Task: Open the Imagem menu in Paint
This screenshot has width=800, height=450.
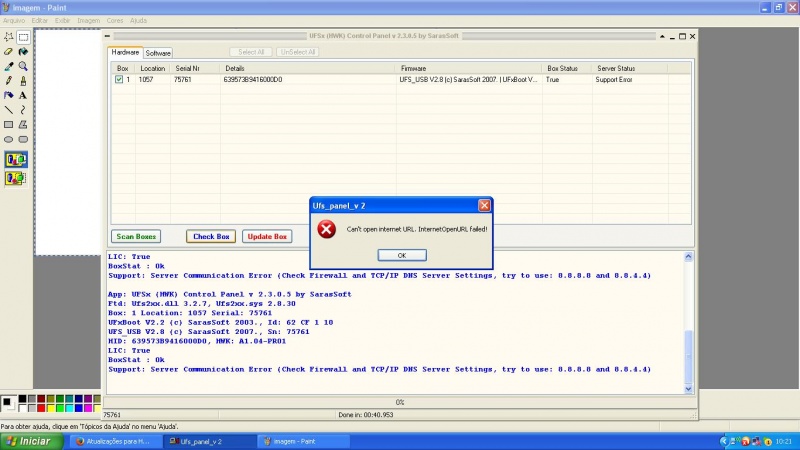Action: (88, 20)
